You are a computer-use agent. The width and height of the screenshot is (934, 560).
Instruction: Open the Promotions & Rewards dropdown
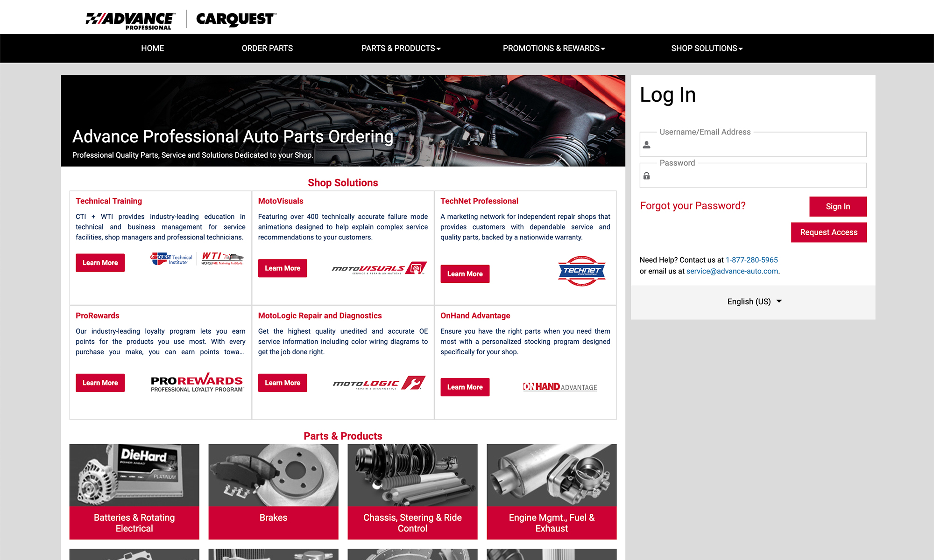[554, 48]
